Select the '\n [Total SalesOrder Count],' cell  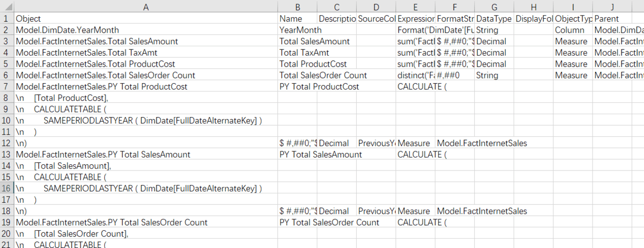point(145,234)
